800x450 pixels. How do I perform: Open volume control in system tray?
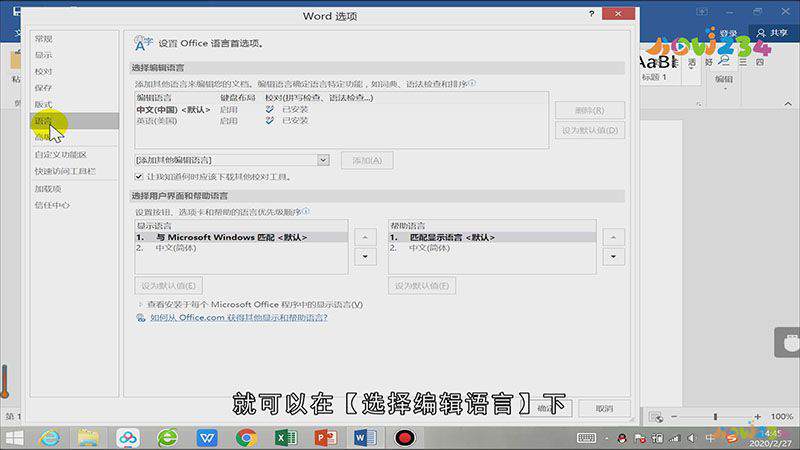pyautogui.click(x=692, y=438)
